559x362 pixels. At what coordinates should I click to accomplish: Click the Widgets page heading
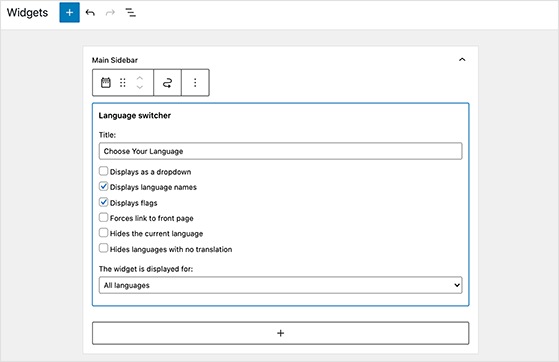(27, 13)
